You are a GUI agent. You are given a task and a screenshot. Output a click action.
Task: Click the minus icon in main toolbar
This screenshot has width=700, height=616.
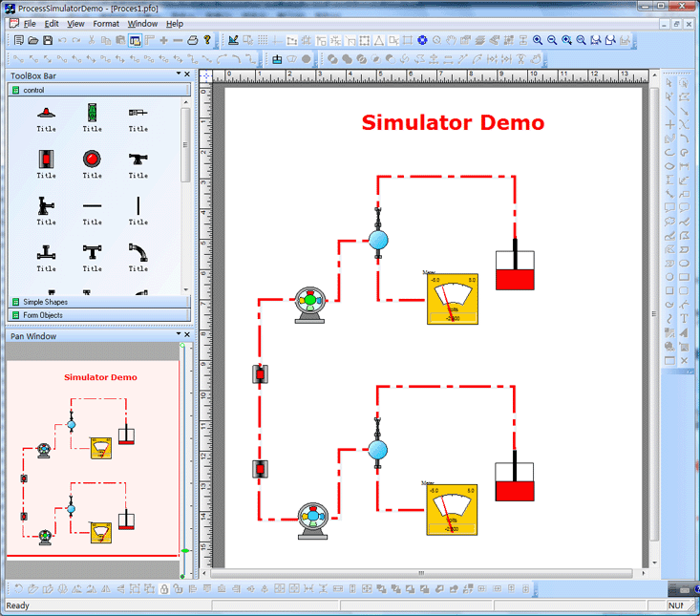tap(178, 41)
